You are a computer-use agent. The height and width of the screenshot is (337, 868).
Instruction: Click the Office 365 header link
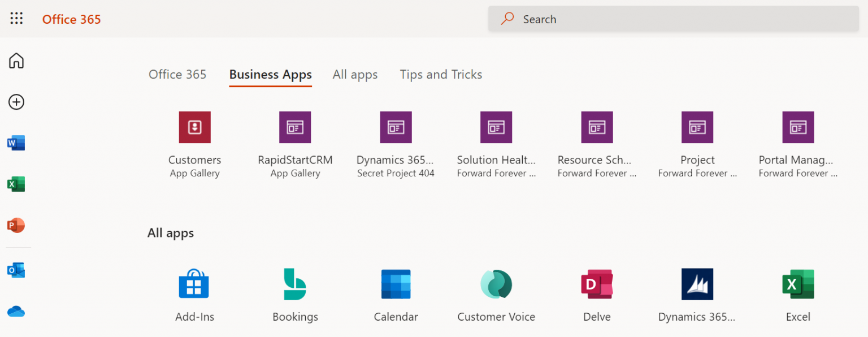tap(71, 19)
